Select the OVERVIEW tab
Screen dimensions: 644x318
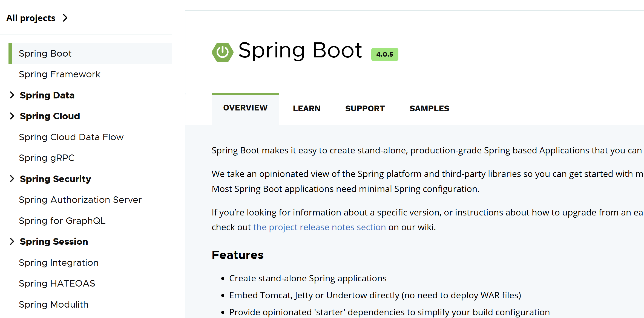(x=245, y=108)
